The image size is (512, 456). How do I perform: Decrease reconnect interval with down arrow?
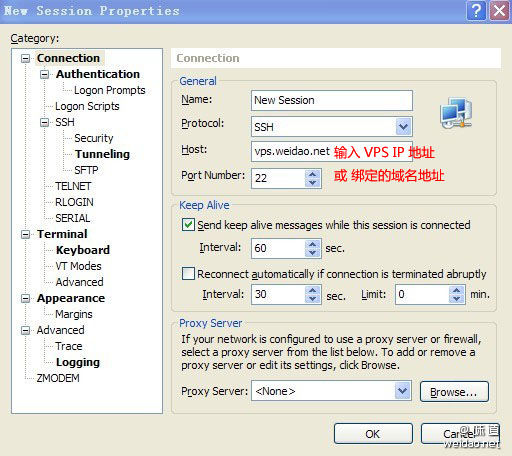312,299
